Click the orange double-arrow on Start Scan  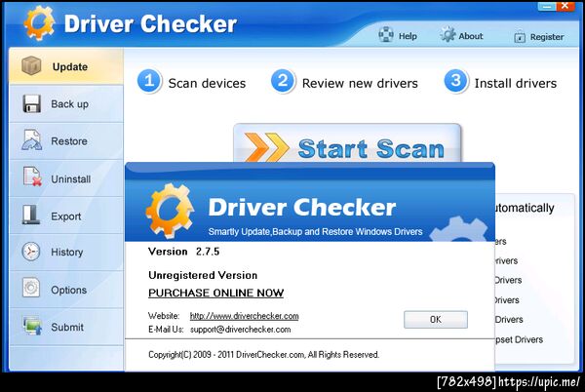[x=266, y=147]
